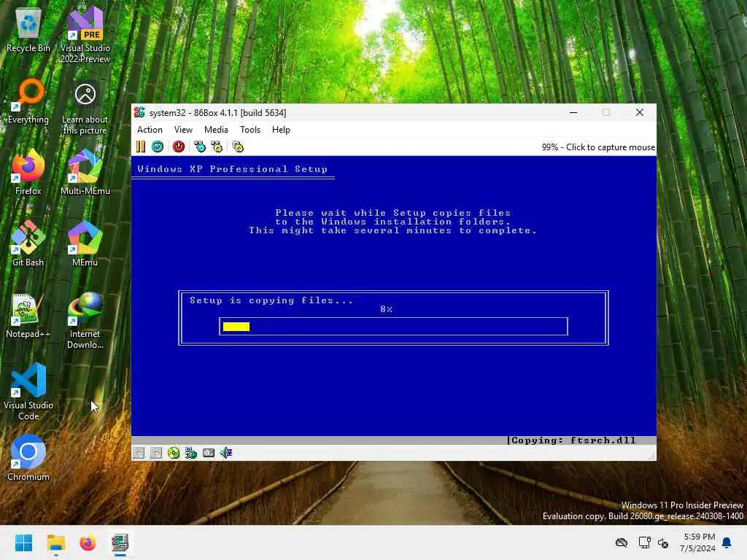Select Internet Download Manager shortcut
The image size is (747, 560).
(x=85, y=322)
